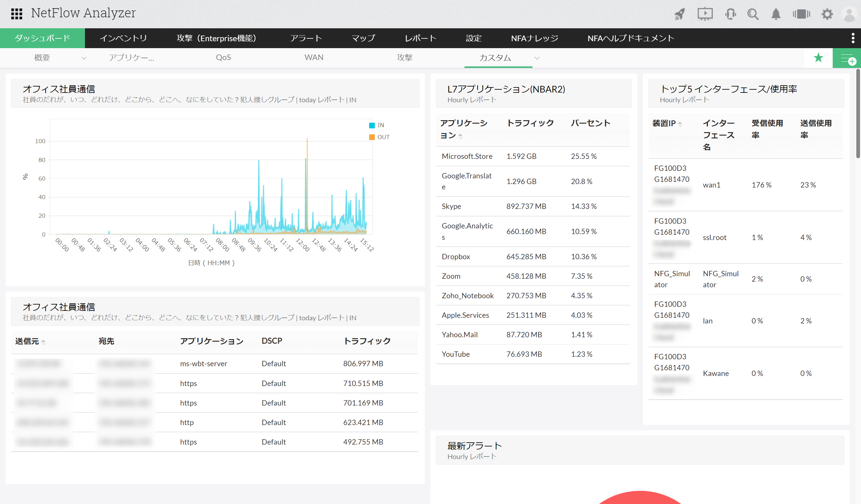The image size is (861, 504).
Task: Open the three-dot overflow menu
Action: point(853,38)
